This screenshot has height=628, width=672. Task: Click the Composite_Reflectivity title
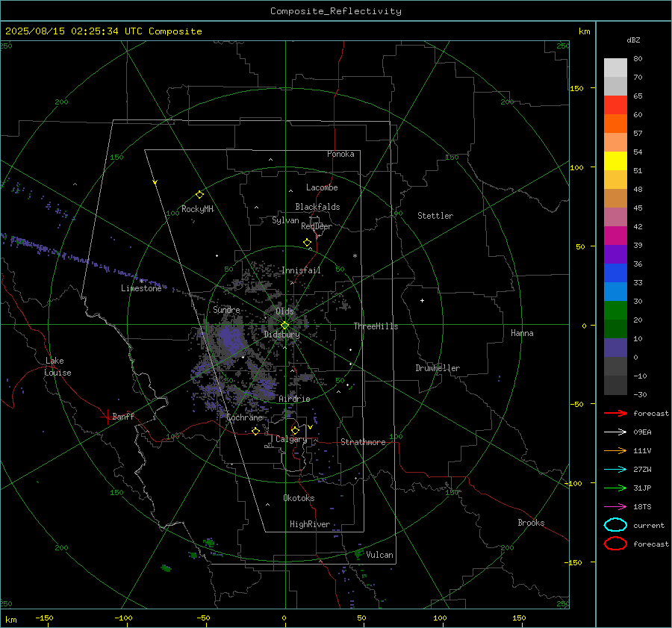coord(336,11)
